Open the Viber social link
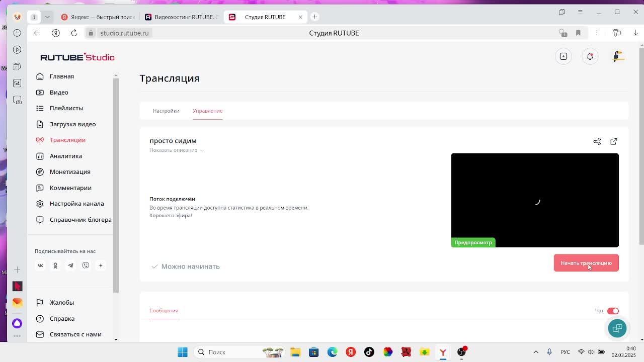The height and width of the screenshot is (362, 644). [86, 265]
